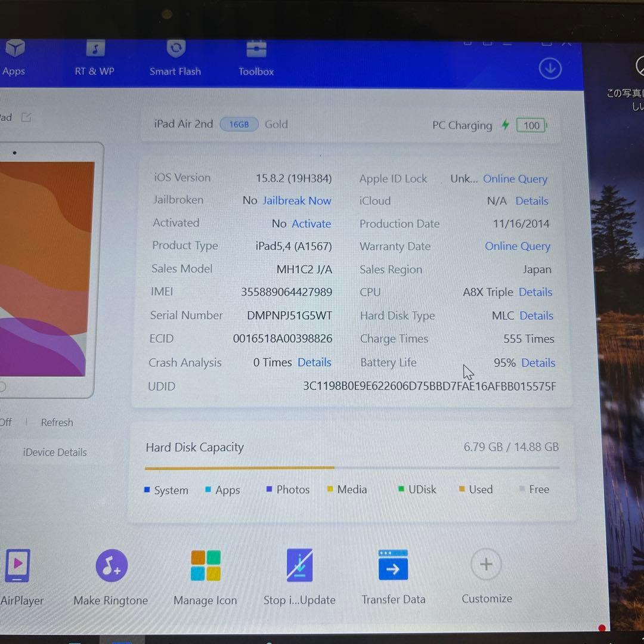
Task: View Battery Life Details
Action: 538,363
